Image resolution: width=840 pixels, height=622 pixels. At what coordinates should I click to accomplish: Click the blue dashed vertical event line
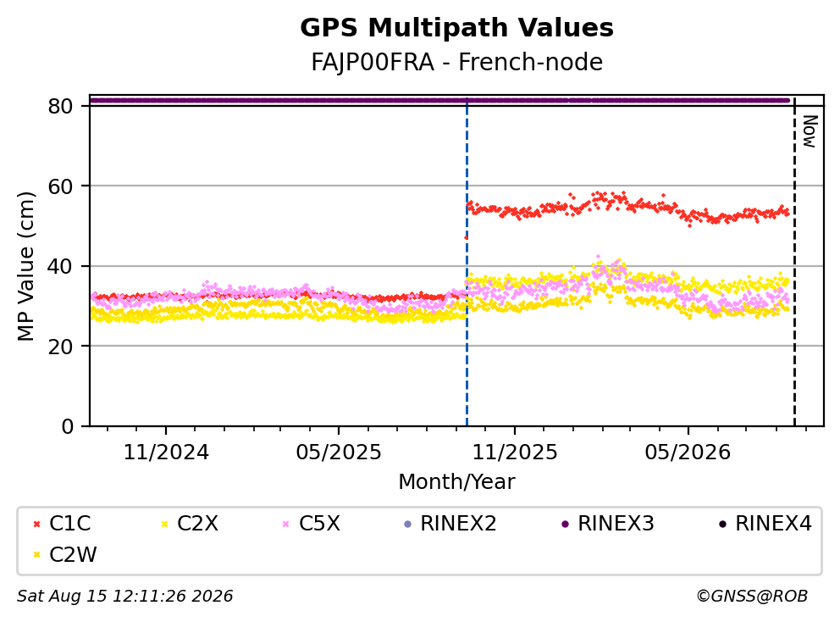(x=467, y=263)
